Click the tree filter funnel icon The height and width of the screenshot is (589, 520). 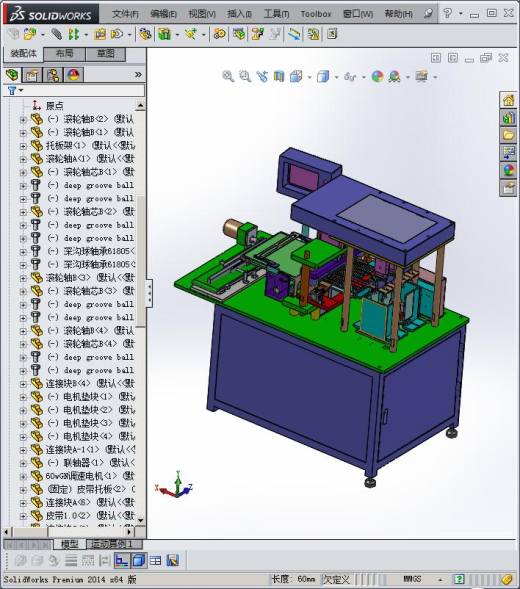[12, 91]
